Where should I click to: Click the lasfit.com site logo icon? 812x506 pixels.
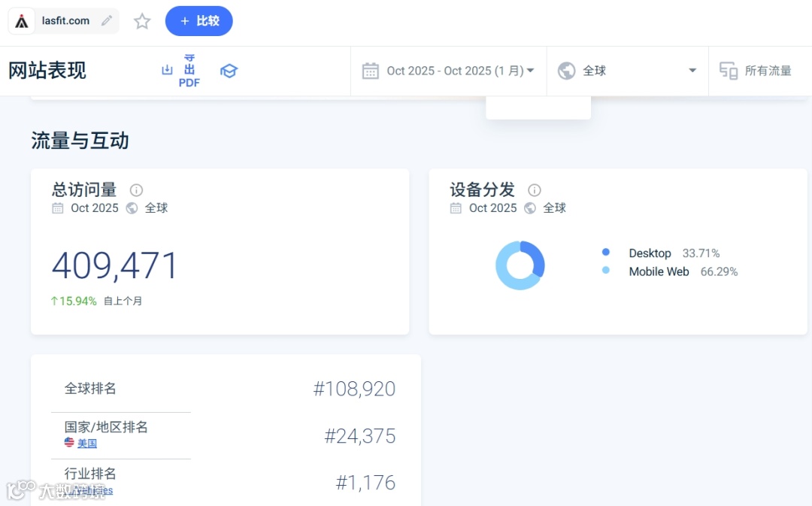[x=21, y=21]
